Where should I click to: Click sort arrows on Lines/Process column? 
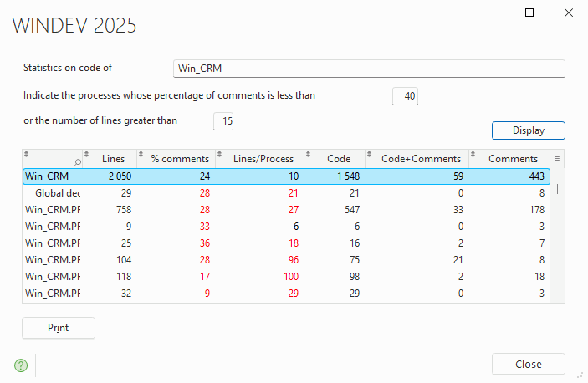coord(220,154)
